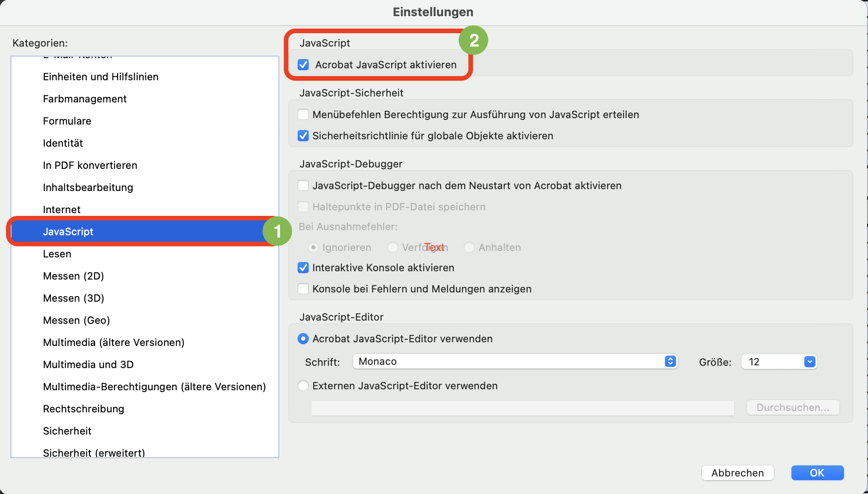
Task: Open the Sicherheit category
Action: point(67,431)
